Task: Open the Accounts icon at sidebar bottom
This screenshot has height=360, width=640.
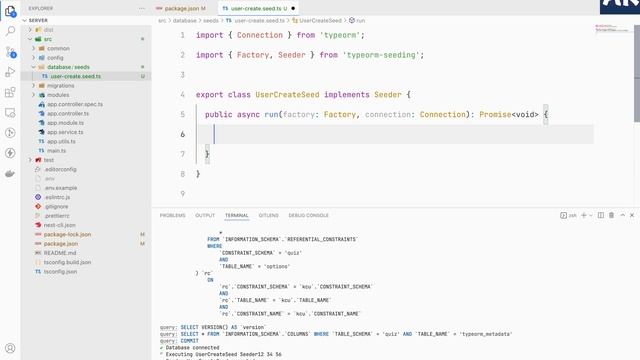Action: click(x=10, y=348)
